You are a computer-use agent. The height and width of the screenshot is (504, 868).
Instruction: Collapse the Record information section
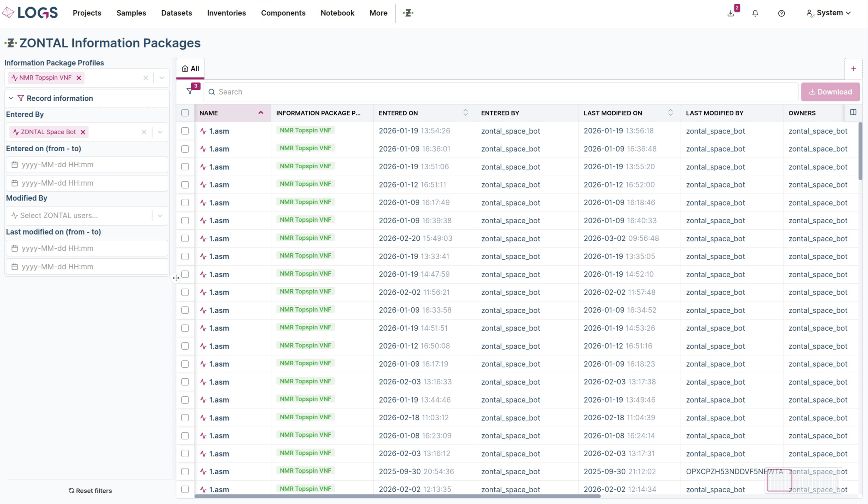[x=11, y=98]
